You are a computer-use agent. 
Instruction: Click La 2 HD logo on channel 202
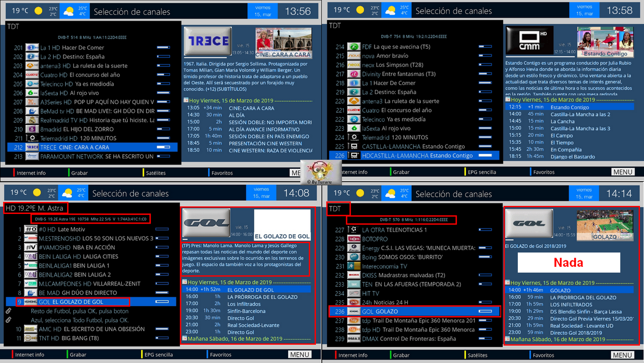32,57
